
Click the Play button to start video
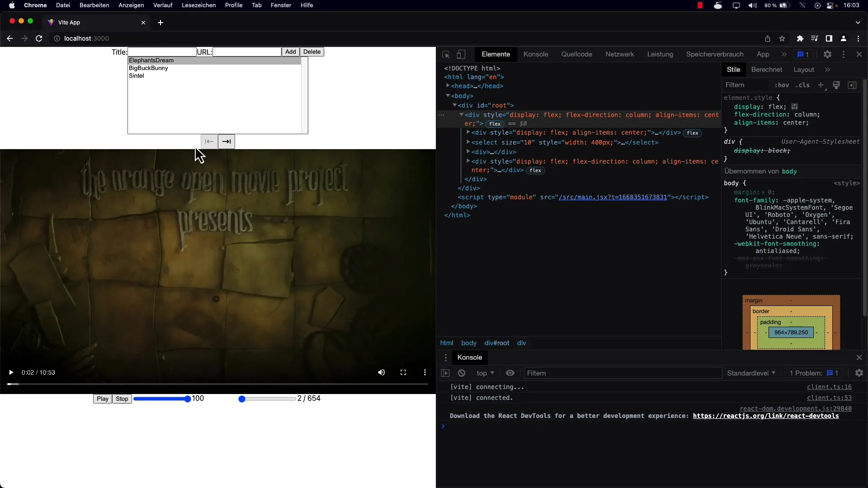(103, 398)
